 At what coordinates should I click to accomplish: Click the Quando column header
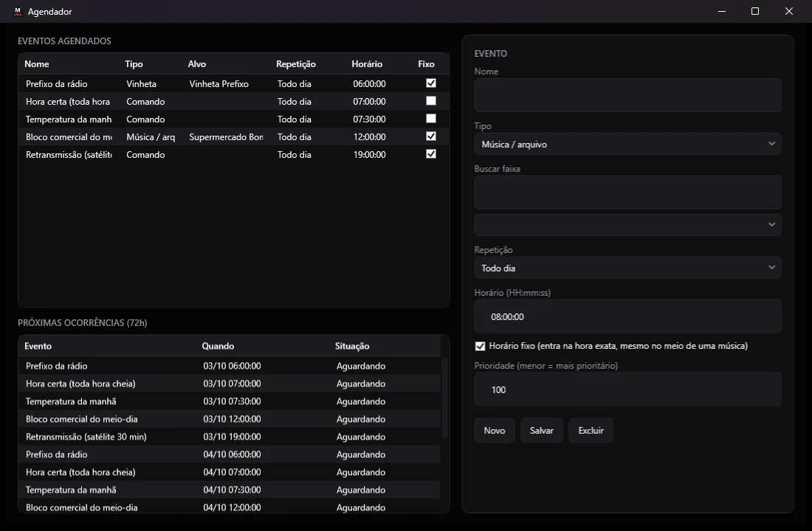[218, 346]
